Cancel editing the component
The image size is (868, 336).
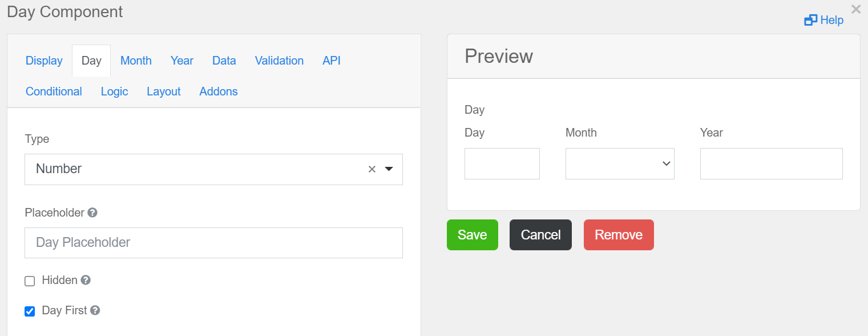(x=540, y=235)
